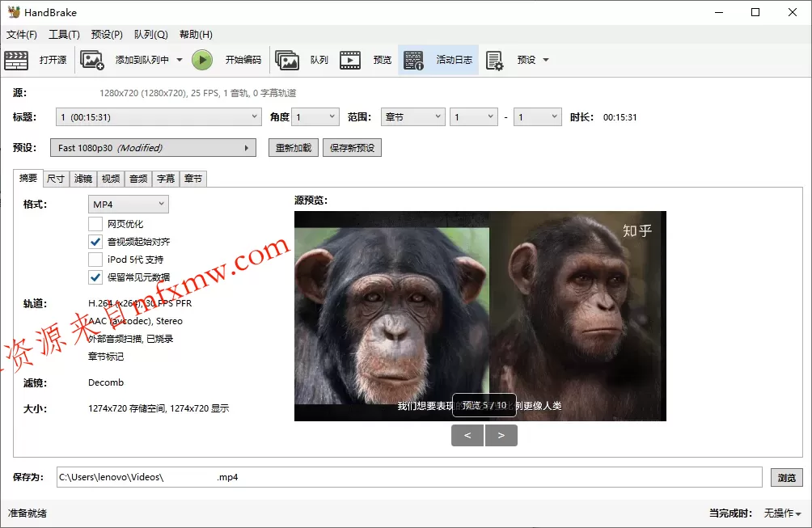The width and height of the screenshot is (812, 528).
Task: Click the HandBrake app logo in title bar
Action: [14, 12]
